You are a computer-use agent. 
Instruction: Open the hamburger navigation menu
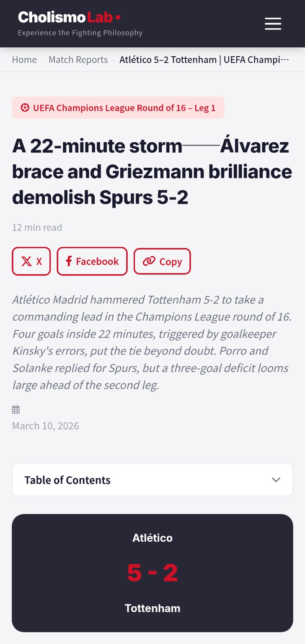coord(273,24)
